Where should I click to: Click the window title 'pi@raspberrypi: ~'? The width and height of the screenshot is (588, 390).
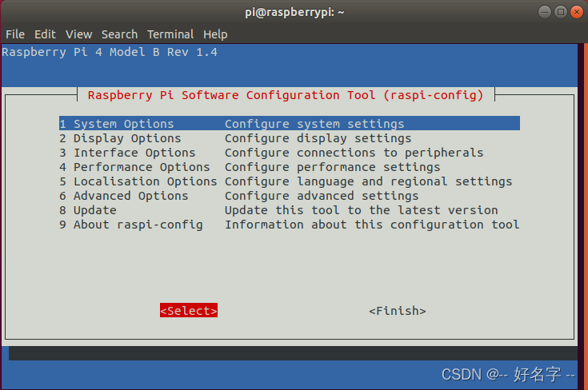[294, 12]
